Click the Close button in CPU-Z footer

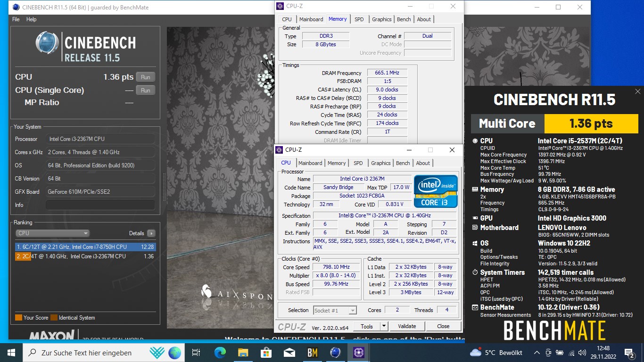(443, 326)
